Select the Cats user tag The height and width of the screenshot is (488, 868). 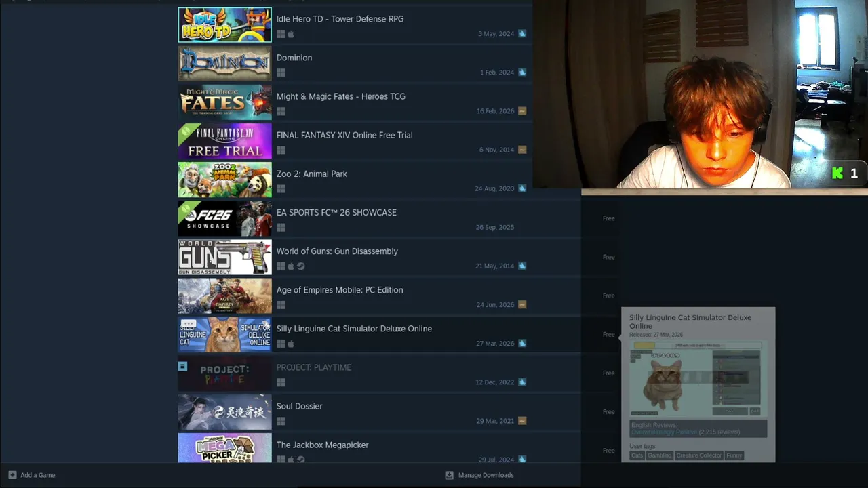coord(637,455)
